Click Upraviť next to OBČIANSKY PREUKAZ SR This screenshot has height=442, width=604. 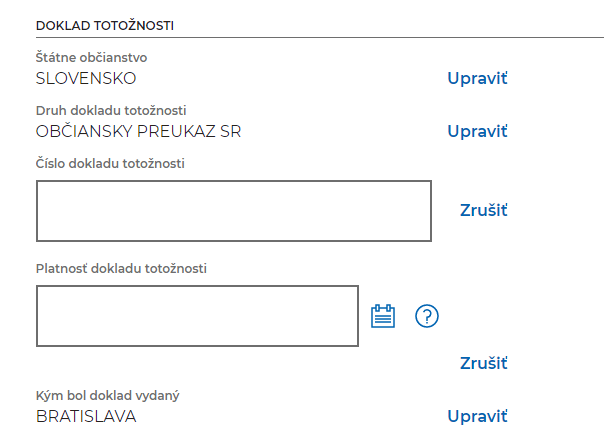point(477,131)
